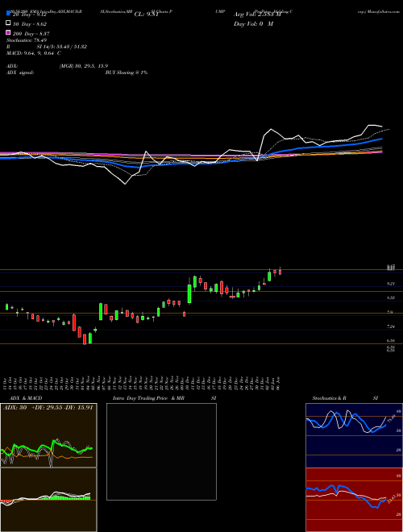Click the last red candlestick on chart
The width and height of the screenshot is (403, 532).
(x=280, y=272)
